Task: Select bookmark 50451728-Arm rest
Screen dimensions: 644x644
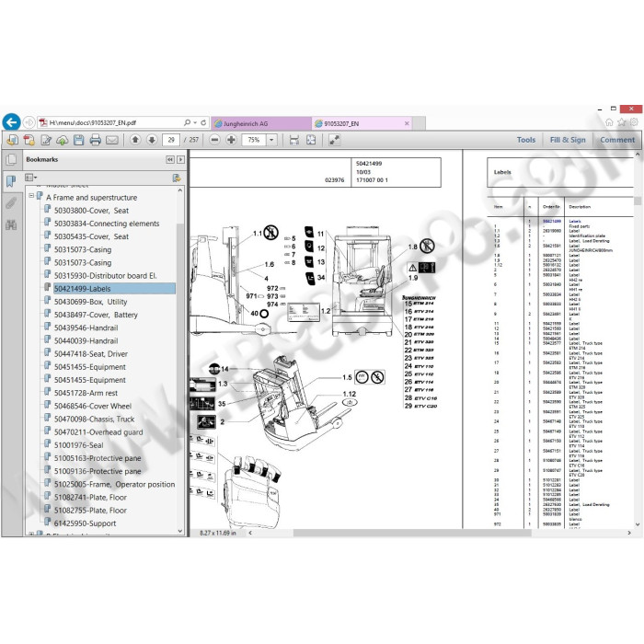Action: pos(86,393)
